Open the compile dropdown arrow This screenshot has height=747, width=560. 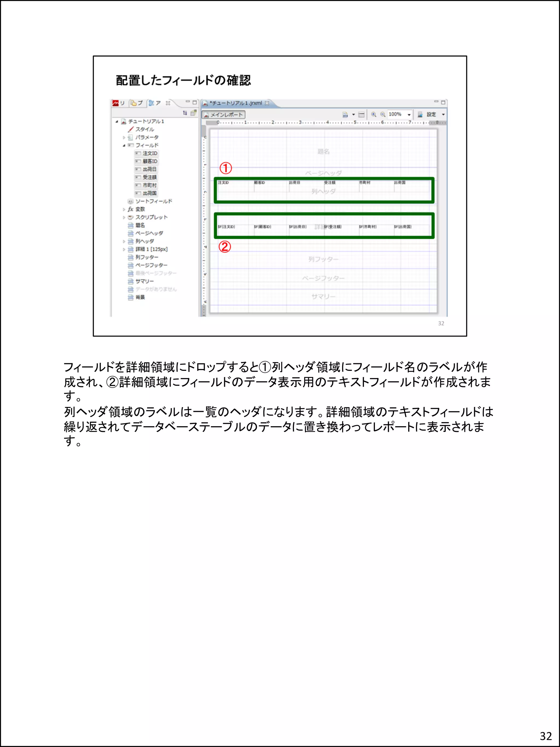[353, 115]
